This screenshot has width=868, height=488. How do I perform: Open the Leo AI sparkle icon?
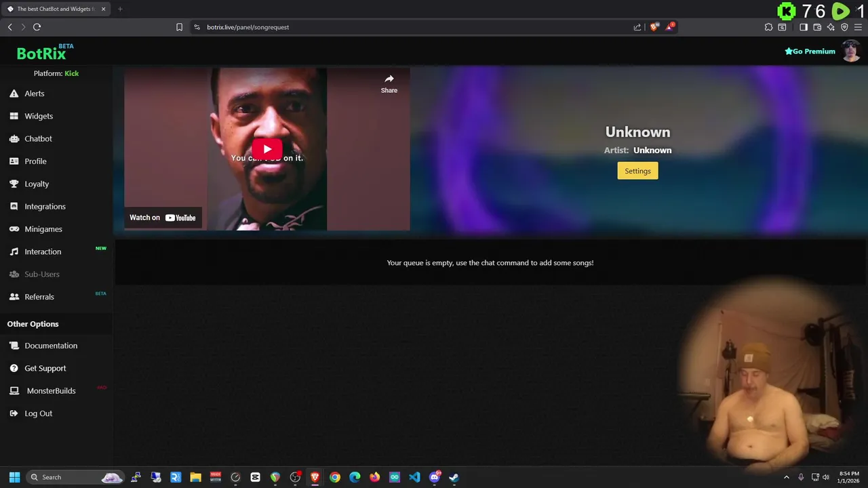(831, 27)
